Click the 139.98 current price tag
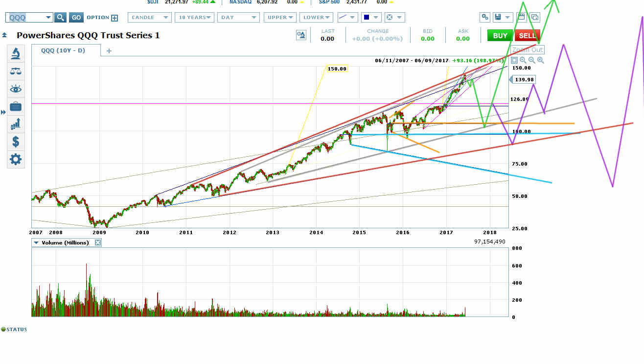This screenshot has height=364, width=644. pos(524,79)
